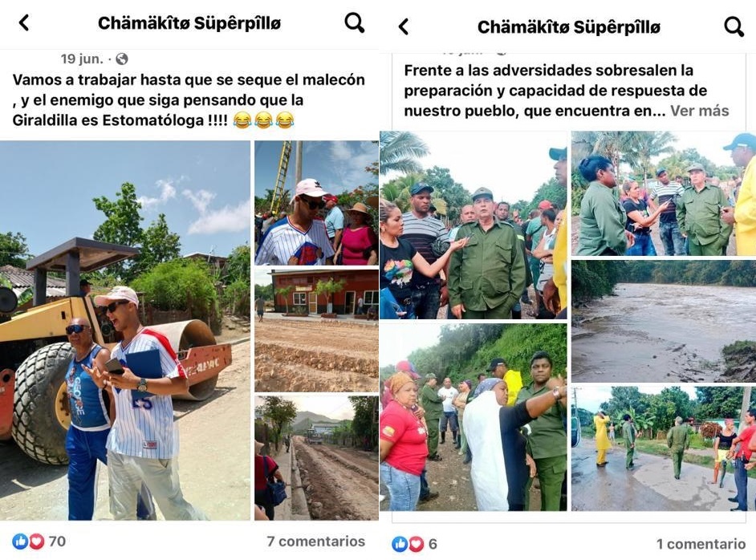The height and width of the screenshot is (560, 756).
Task: Open search magnifier in right header
Action: (x=734, y=26)
